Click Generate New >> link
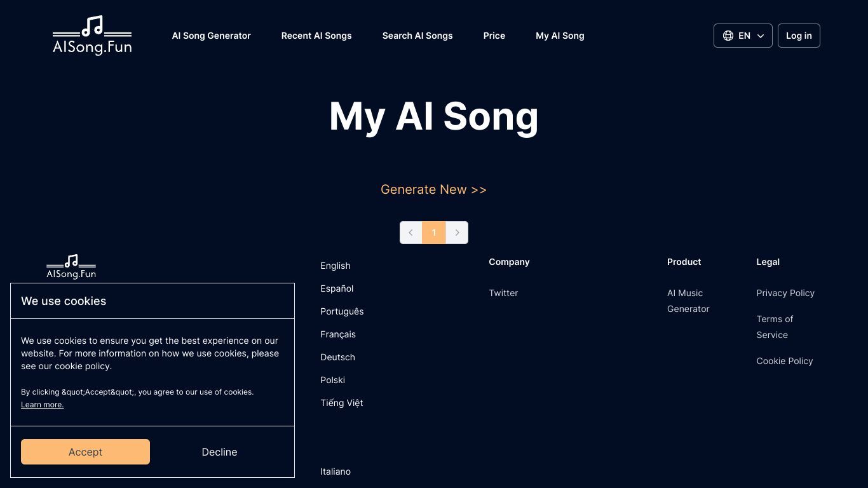This screenshot has width=868, height=488. pyautogui.click(x=433, y=189)
